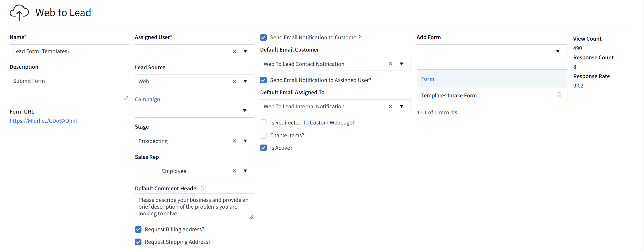The width and height of the screenshot is (644, 250).
Task: Click the Response Count value 8
Action: click(575, 67)
